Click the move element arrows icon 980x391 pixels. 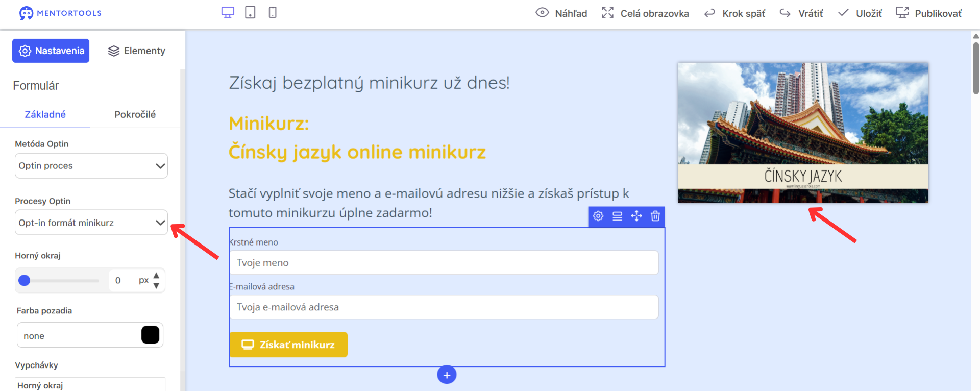(636, 216)
